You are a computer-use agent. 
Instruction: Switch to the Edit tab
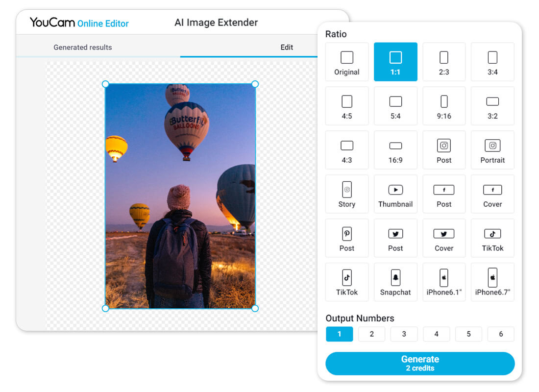coord(287,48)
